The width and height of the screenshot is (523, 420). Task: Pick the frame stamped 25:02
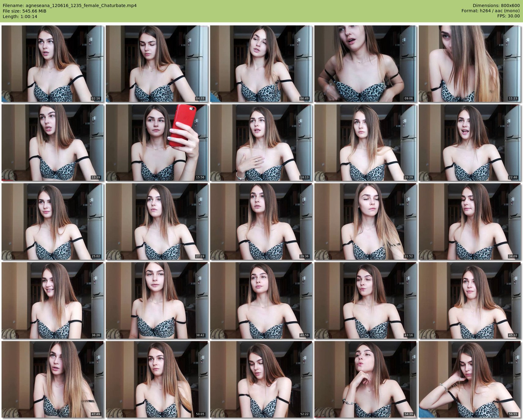point(53,221)
